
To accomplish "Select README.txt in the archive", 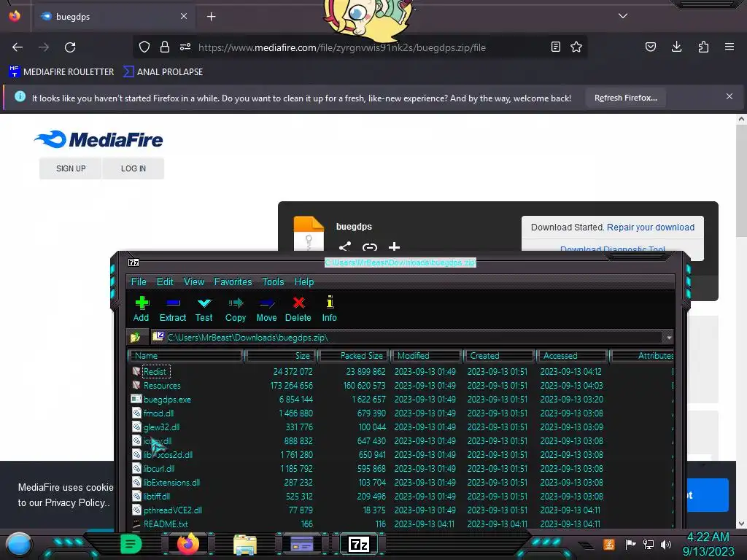I will click(166, 524).
